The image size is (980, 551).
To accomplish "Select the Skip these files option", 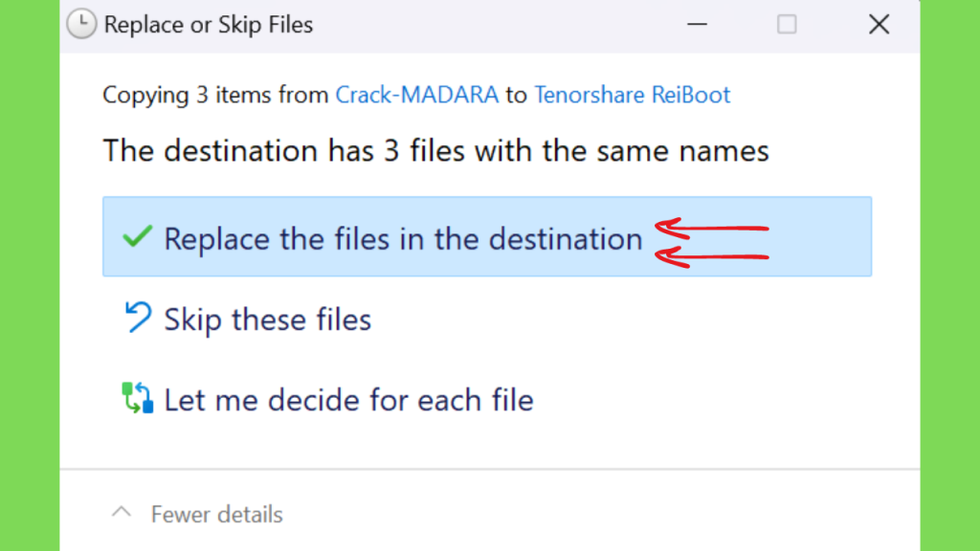I will click(x=268, y=320).
